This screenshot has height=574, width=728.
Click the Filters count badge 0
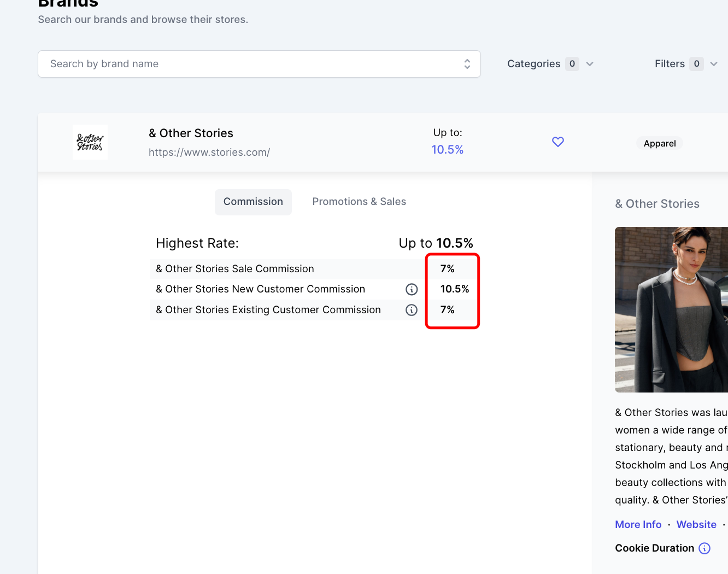click(x=696, y=64)
